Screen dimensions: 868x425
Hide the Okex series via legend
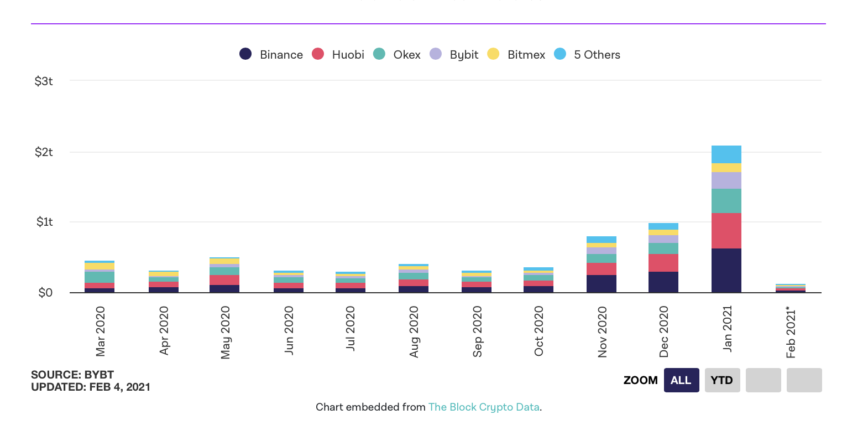click(379, 54)
